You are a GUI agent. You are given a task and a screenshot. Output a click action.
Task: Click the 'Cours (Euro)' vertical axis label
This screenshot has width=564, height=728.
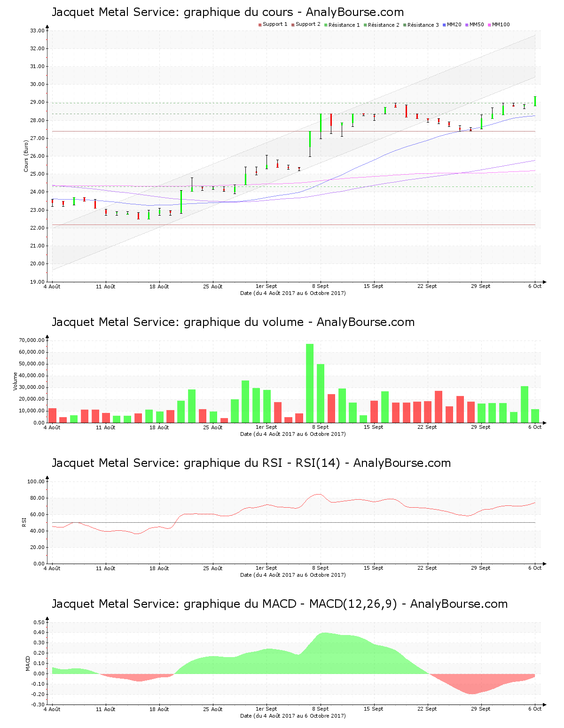pos(26,156)
